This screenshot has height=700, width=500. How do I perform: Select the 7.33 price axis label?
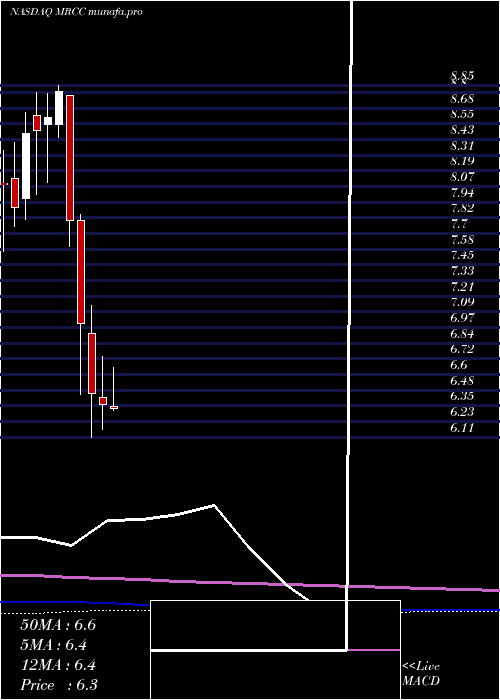click(462, 271)
